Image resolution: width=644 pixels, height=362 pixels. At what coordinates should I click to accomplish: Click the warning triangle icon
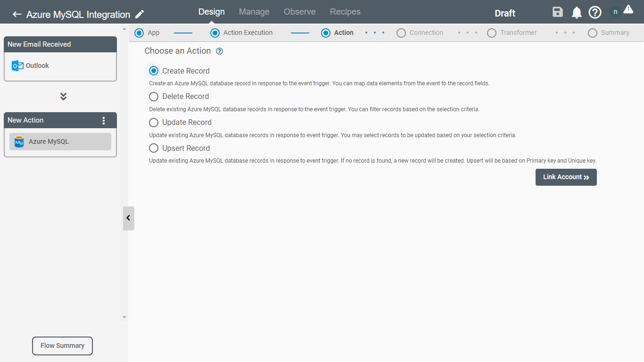[628, 9]
